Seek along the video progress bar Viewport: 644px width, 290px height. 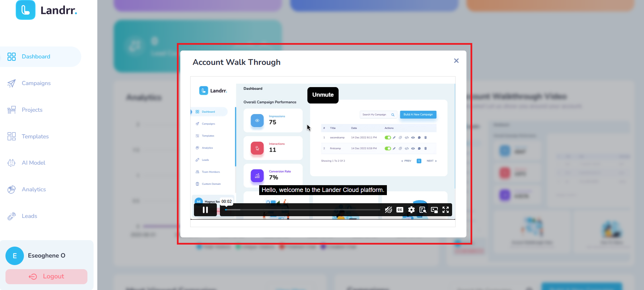[x=302, y=210]
